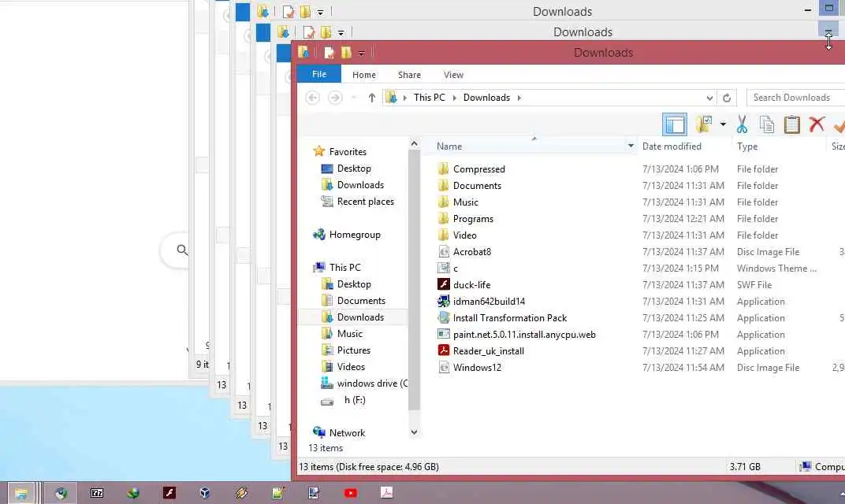Open Pictures under This PC

click(x=353, y=350)
